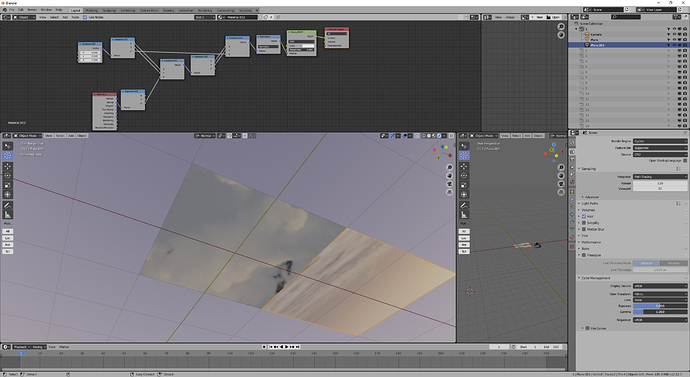The image size is (690, 377).
Task: Enable the Simplify checkbox
Action: [584, 223]
